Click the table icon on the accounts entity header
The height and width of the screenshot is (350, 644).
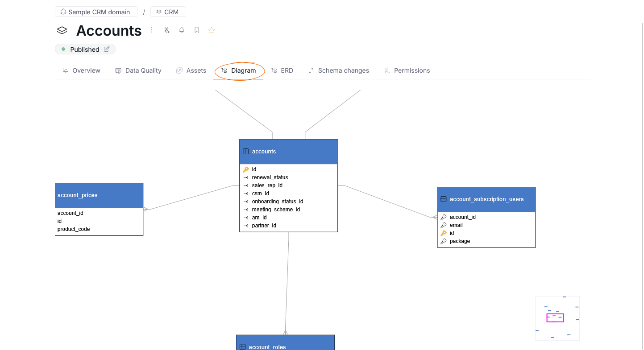click(246, 151)
